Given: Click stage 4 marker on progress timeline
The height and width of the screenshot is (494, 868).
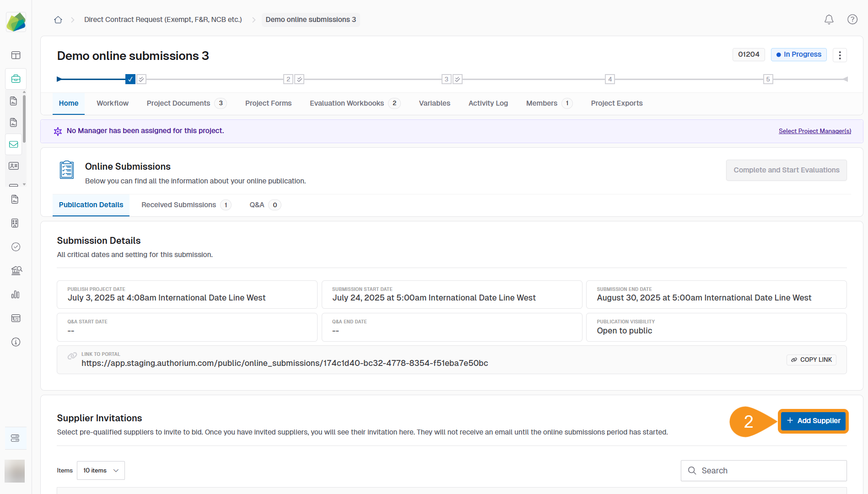Looking at the screenshot, I should click(609, 79).
